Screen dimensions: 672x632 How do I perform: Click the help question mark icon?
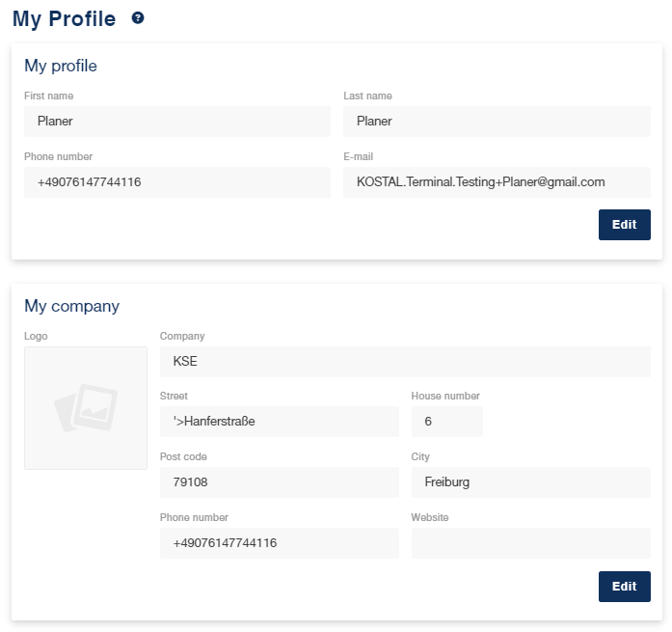coord(138,18)
